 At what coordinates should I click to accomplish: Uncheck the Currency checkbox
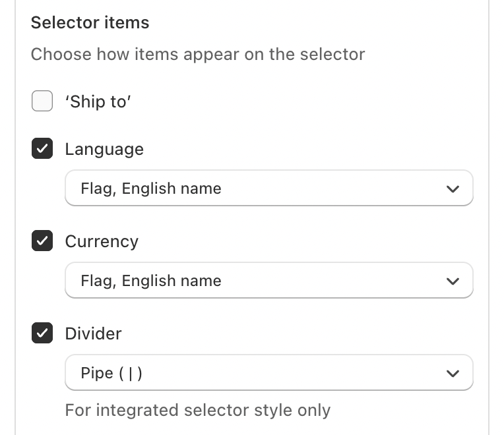[42, 241]
